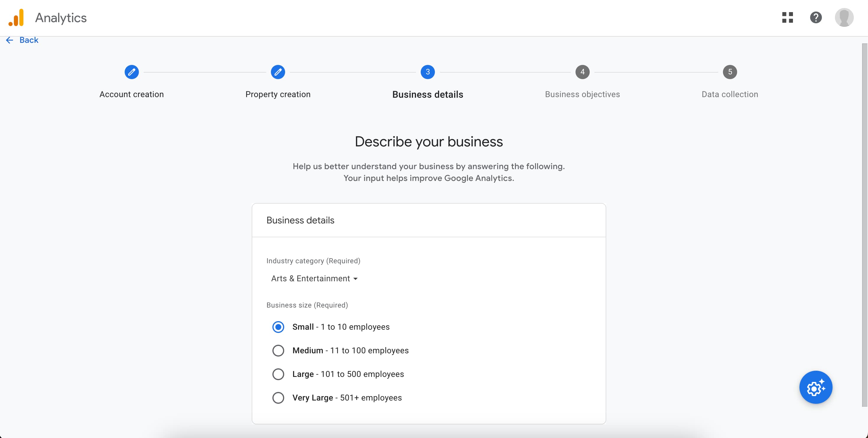Click the Analytics title text
This screenshot has width=868, height=438.
61,18
